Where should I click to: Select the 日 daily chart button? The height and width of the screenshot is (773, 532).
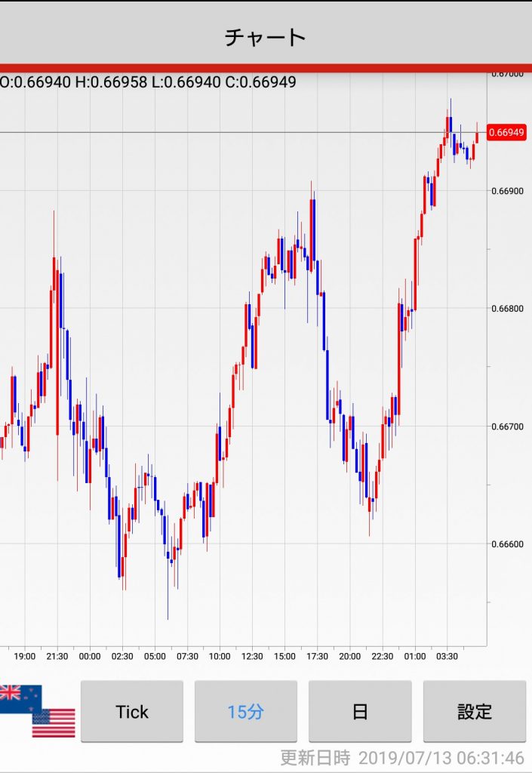coord(360,711)
